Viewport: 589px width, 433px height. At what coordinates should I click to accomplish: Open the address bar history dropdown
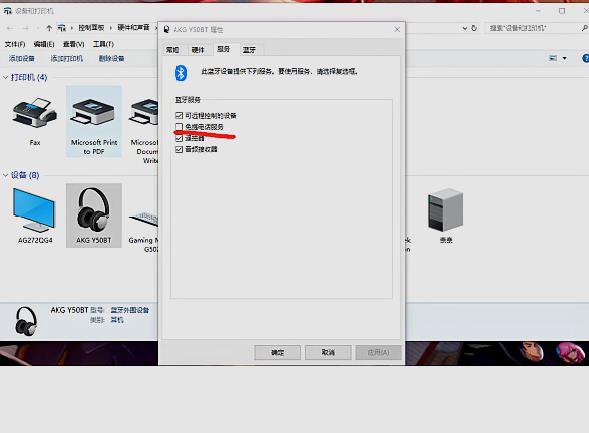point(465,28)
